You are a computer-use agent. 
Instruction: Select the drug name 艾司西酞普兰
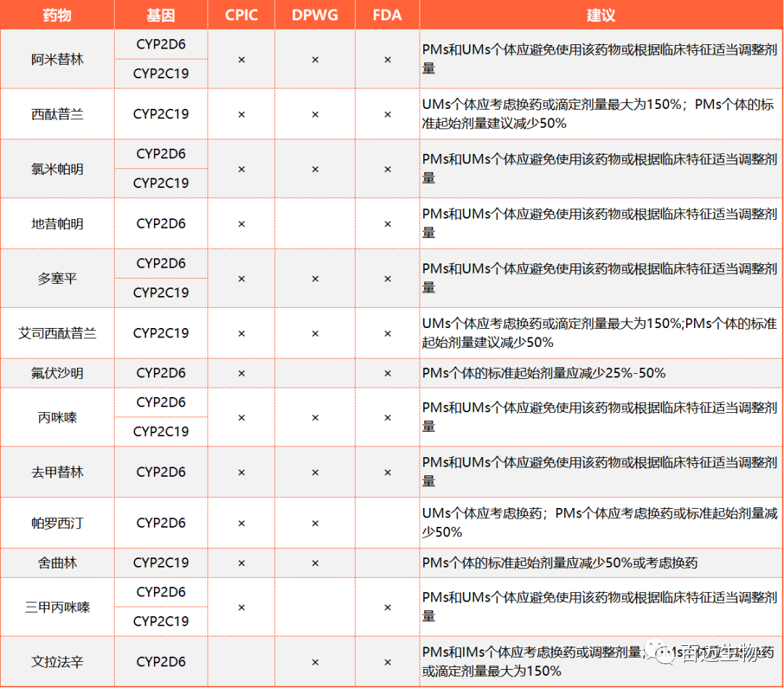[57, 333]
